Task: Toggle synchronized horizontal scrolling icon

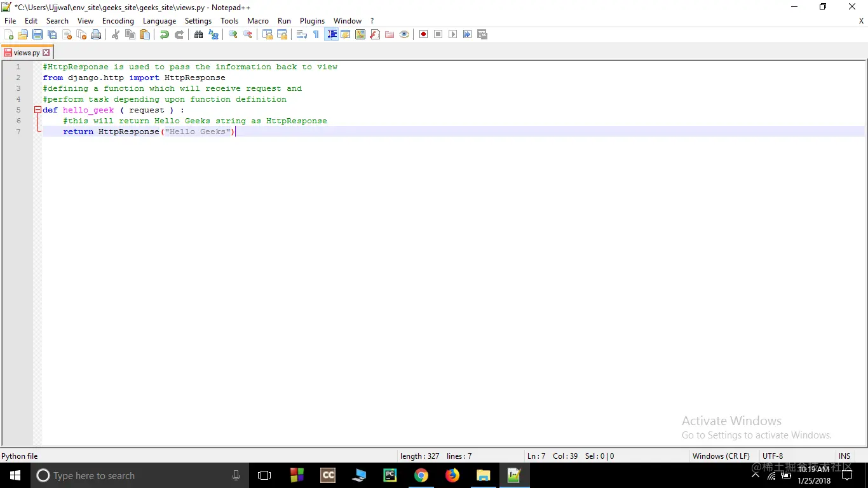Action: click(x=282, y=34)
